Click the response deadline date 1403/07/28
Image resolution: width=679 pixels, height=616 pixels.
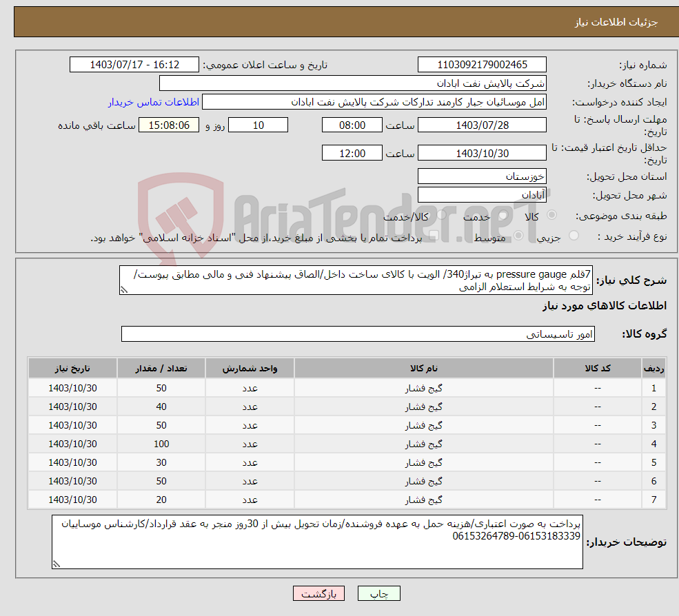click(482, 125)
